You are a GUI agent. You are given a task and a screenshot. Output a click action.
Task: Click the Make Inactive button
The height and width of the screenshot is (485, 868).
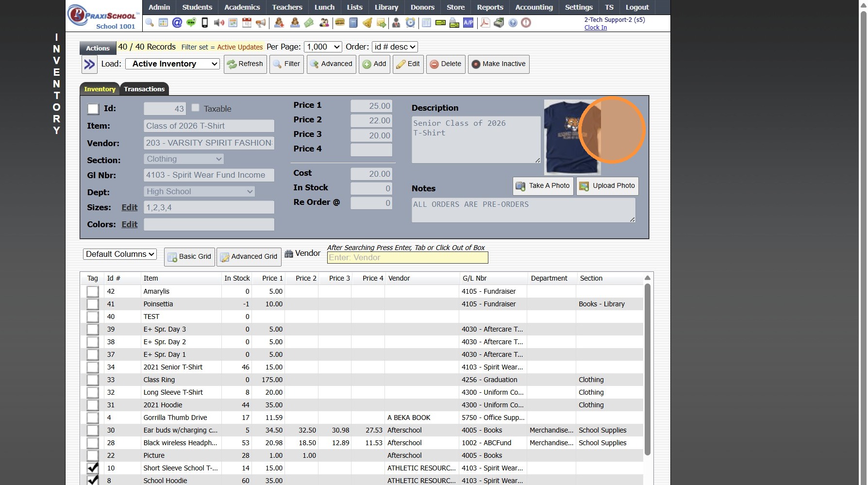(499, 64)
